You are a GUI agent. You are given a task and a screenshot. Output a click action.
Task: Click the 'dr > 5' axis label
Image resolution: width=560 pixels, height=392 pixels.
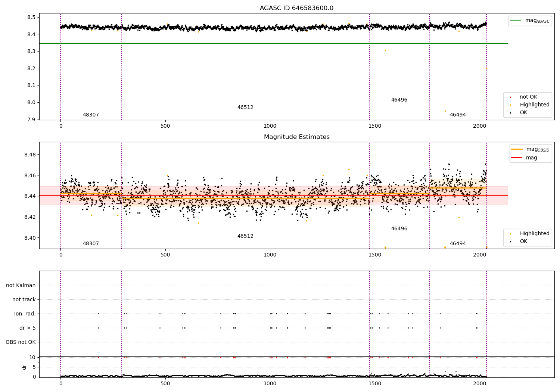click(28, 328)
